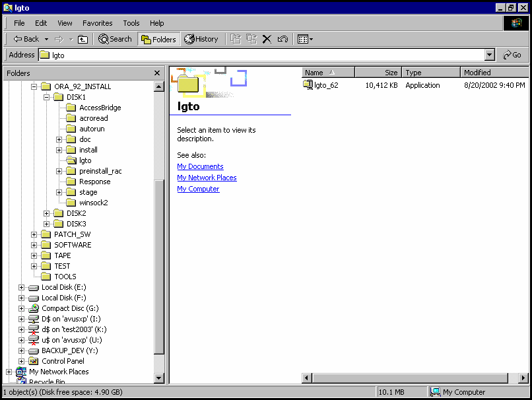The image size is (532, 400).
Task: Sort files by the Type column
Action: (431, 73)
